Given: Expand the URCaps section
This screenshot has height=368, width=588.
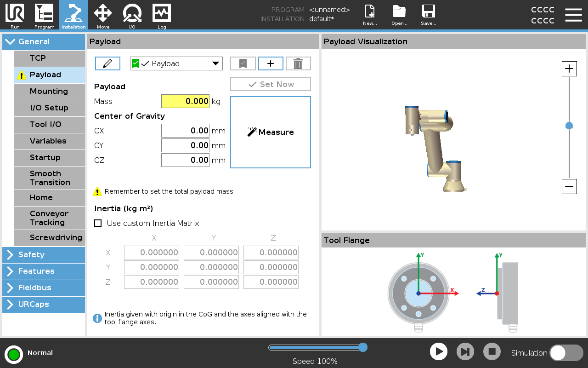Looking at the screenshot, I should (44, 305).
